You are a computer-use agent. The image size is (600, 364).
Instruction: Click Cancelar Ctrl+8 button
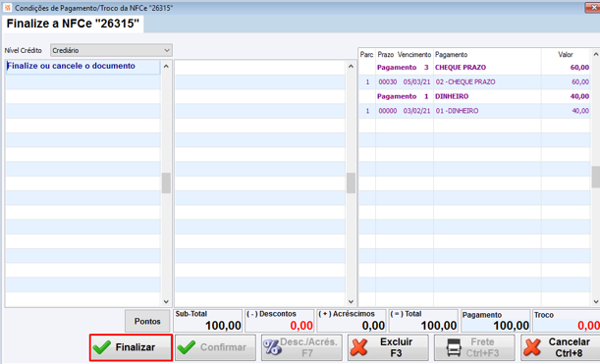[x=560, y=347]
